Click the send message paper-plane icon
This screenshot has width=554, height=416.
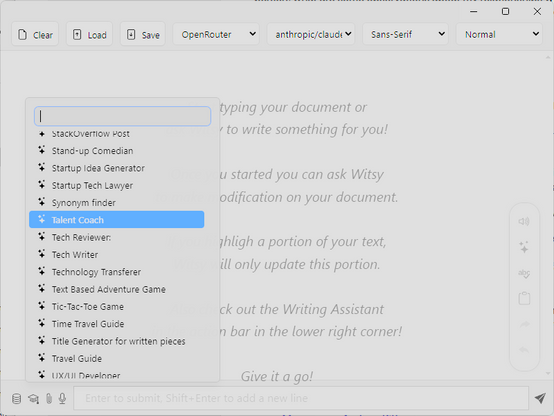click(x=540, y=398)
